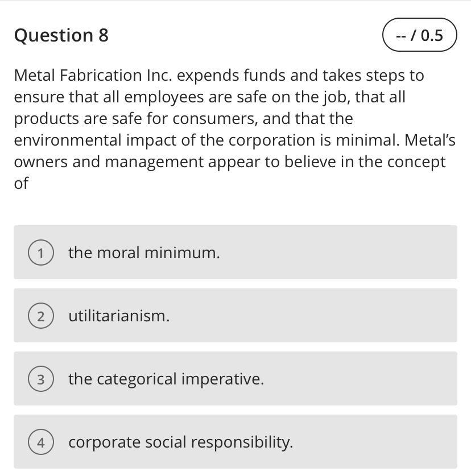Select the circled number 1 answer marker
Image resolution: width=471 pixels, height=476 pixels.
click(41, 253)
